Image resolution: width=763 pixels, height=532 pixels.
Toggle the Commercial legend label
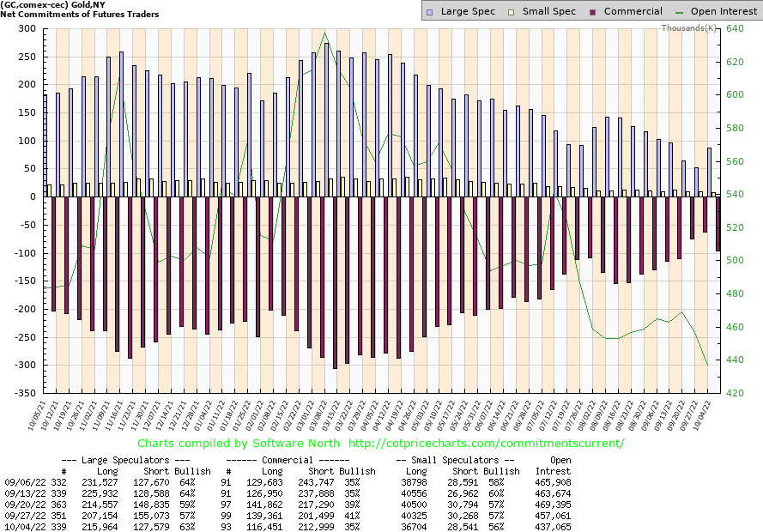(x=633, y=12)
